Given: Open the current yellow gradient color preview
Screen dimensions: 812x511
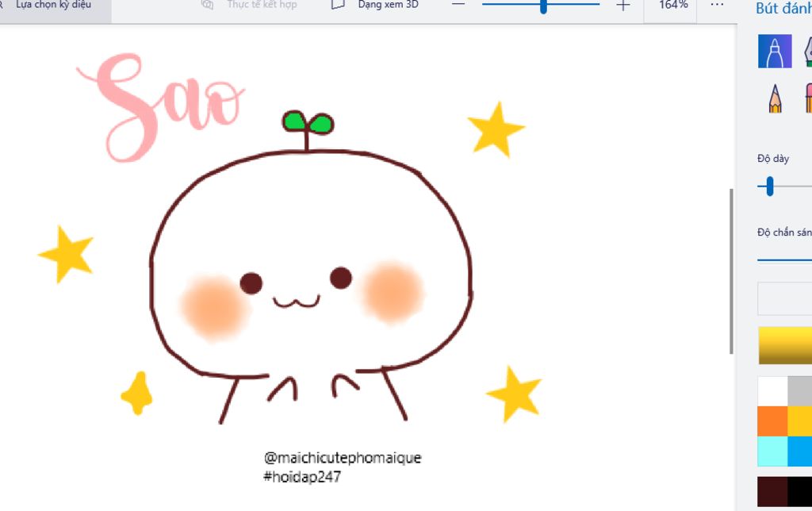Looking at the screenshot, I should 784,345.
